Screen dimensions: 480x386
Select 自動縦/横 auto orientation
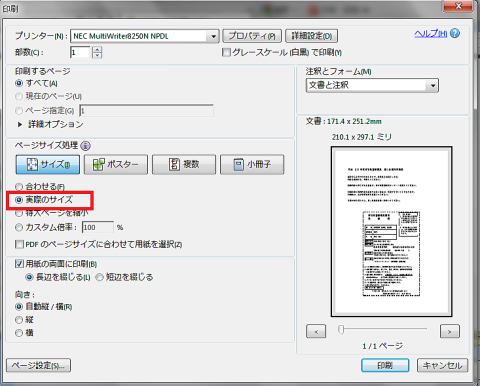point(19,307)
